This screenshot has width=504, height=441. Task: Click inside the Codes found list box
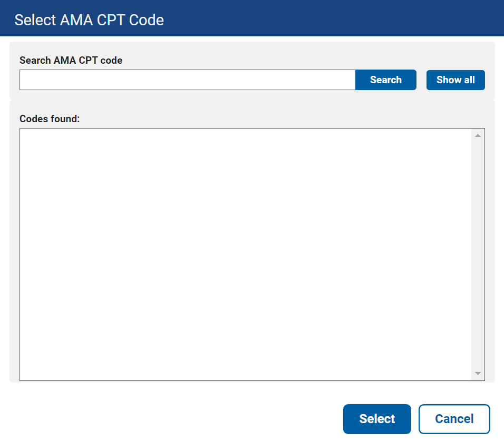(245, 254)
